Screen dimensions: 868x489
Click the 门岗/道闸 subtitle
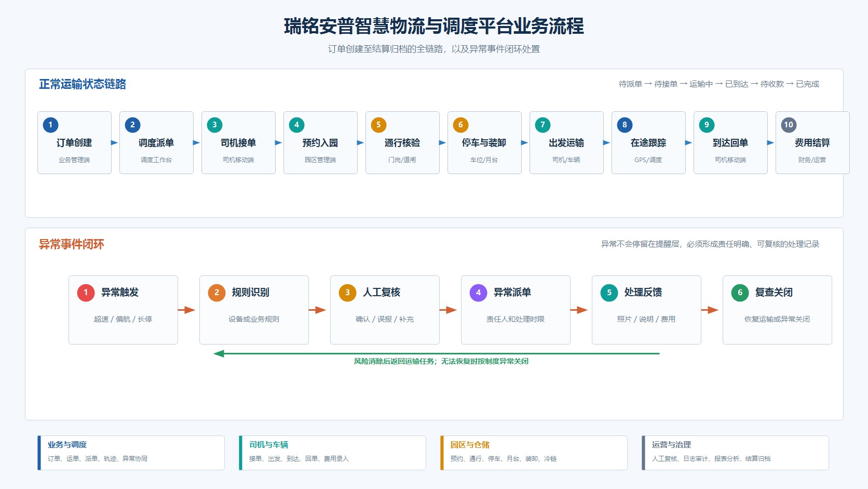(402, 160)
